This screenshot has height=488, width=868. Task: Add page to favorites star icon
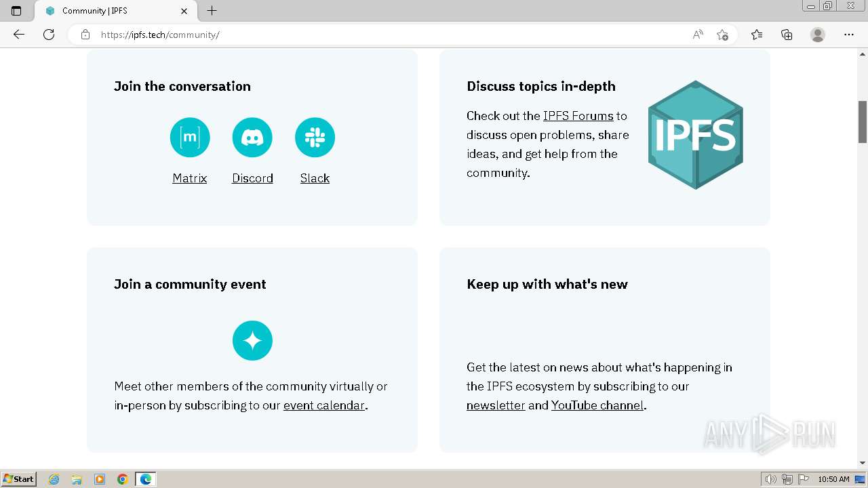(722, 35)
